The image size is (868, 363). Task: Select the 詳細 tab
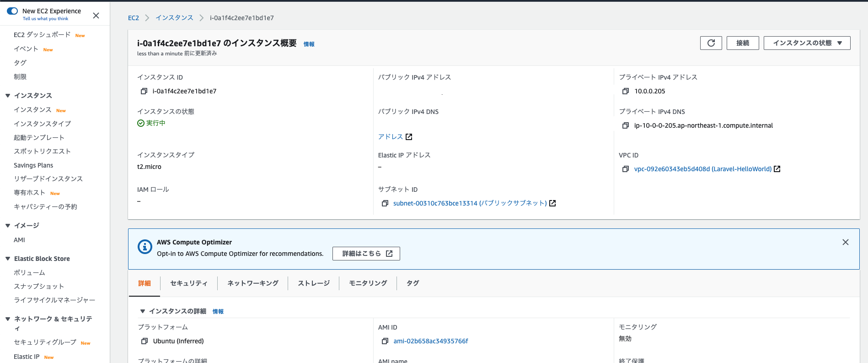(145, 283)
